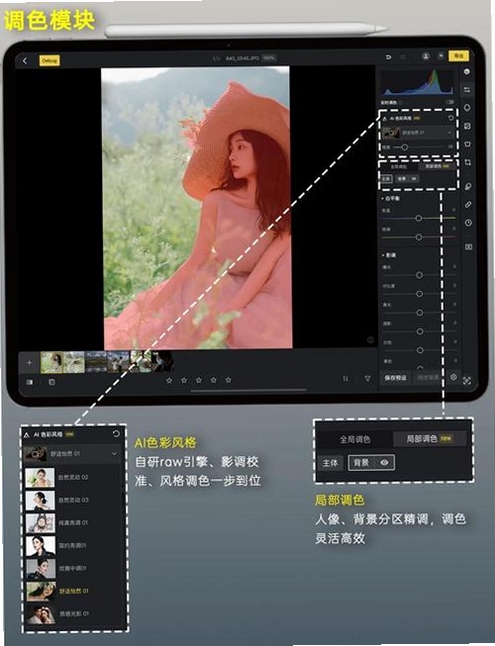Tap the undo icon in top bar
Screen dimensions: 495x646
pyautogui.click(x=388, y=57)
